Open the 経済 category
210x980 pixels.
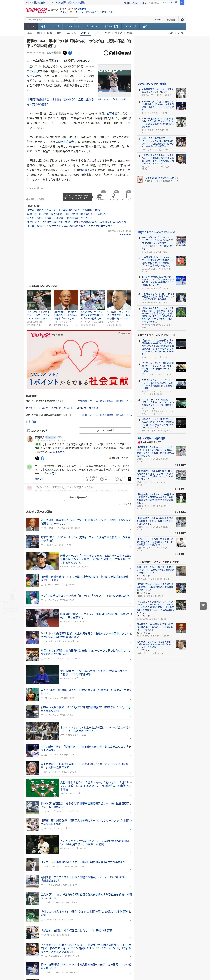59,33
